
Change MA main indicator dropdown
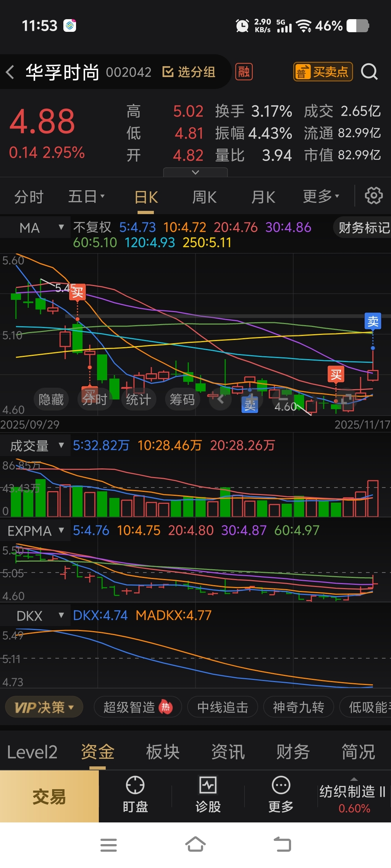(35, 228)
